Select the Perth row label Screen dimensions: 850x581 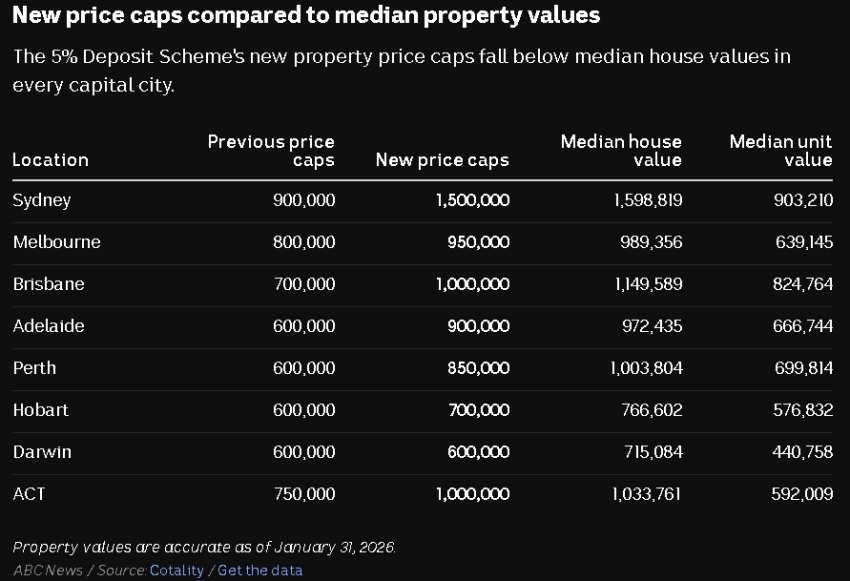(x=34, y=368)
